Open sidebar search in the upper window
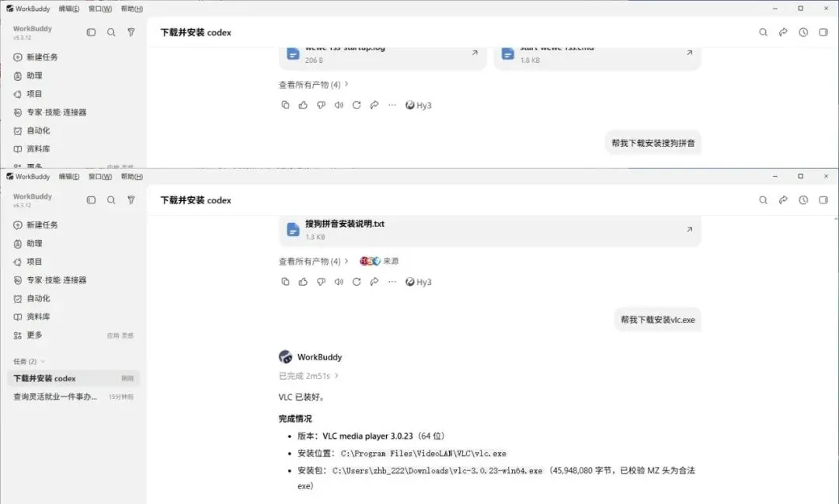839x504 pixels. (111, 32)
